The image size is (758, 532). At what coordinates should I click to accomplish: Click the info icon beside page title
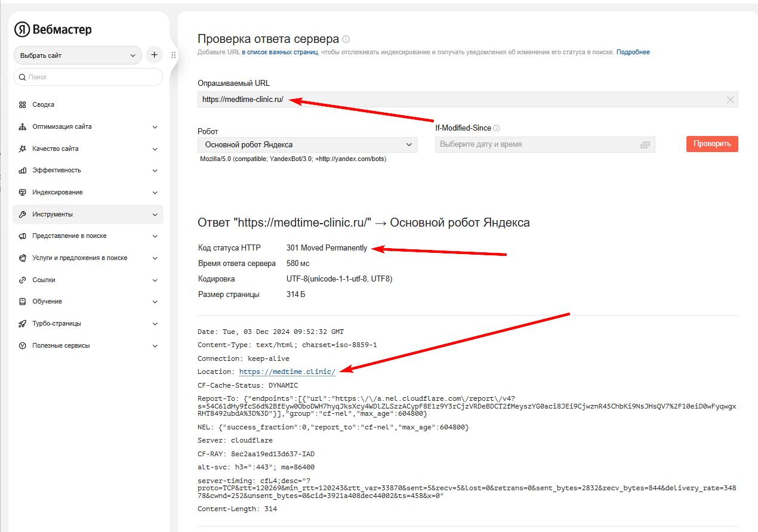click(346, 39)
